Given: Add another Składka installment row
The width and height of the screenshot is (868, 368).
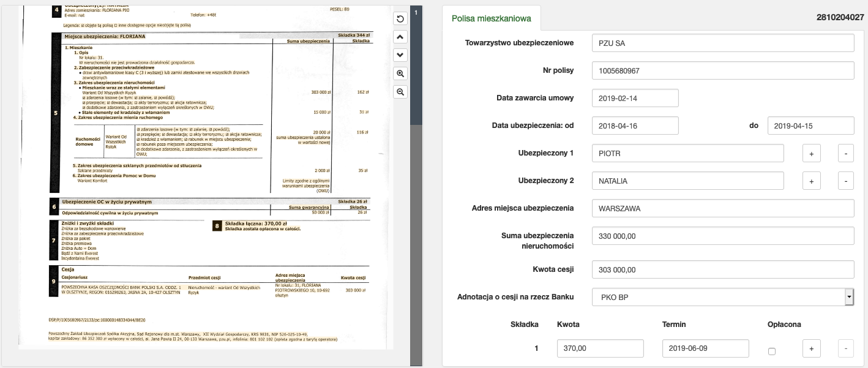Looking at the screenshot, I should coord(811,349).
